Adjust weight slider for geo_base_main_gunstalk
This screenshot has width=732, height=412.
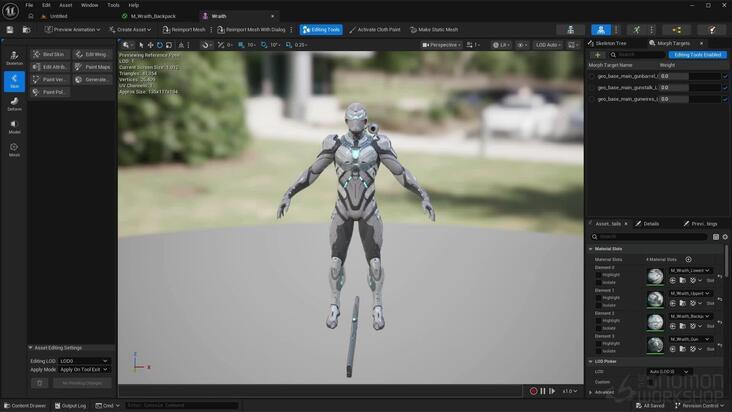[x=690, y=87]
